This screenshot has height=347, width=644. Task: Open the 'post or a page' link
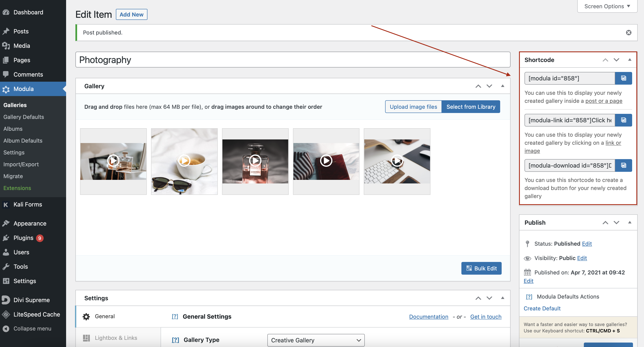[x=604, y=101]
